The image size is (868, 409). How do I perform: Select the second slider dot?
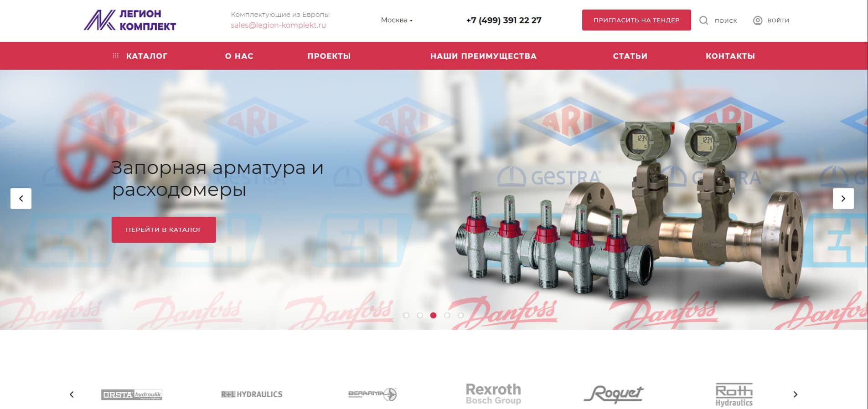point(420,315)
